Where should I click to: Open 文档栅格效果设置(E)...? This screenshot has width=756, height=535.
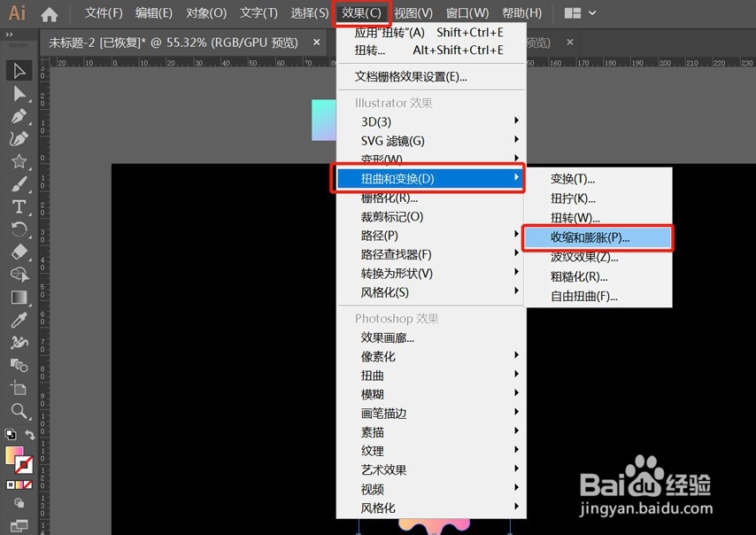click(x=430, y=77)
